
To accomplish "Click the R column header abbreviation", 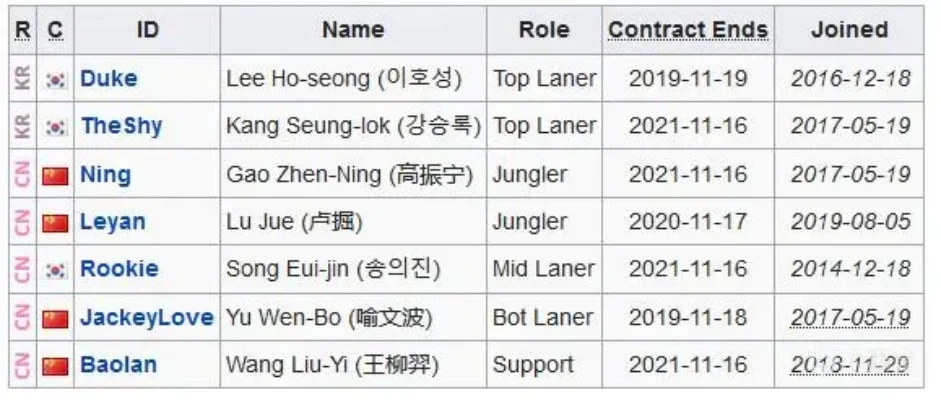I will 23,30.
